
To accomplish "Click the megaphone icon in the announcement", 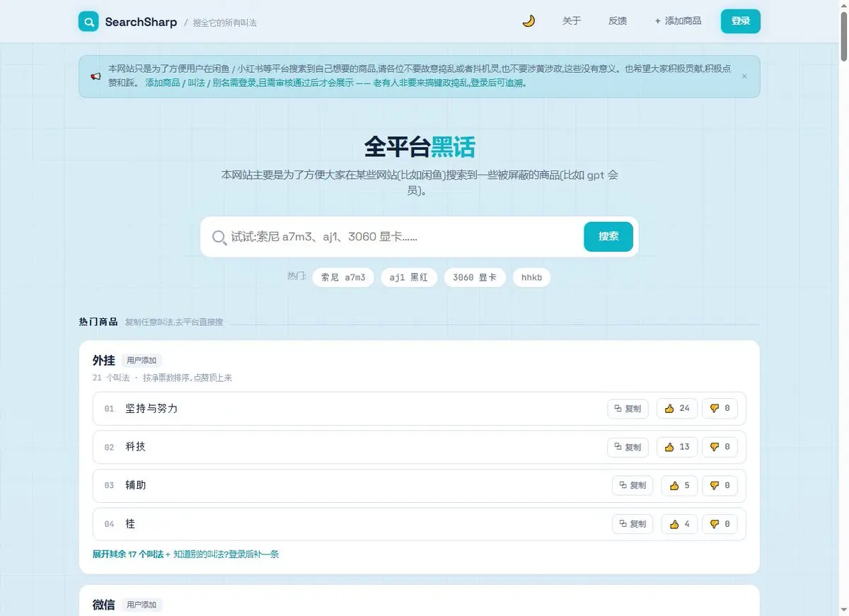I will tap(96, 76).
